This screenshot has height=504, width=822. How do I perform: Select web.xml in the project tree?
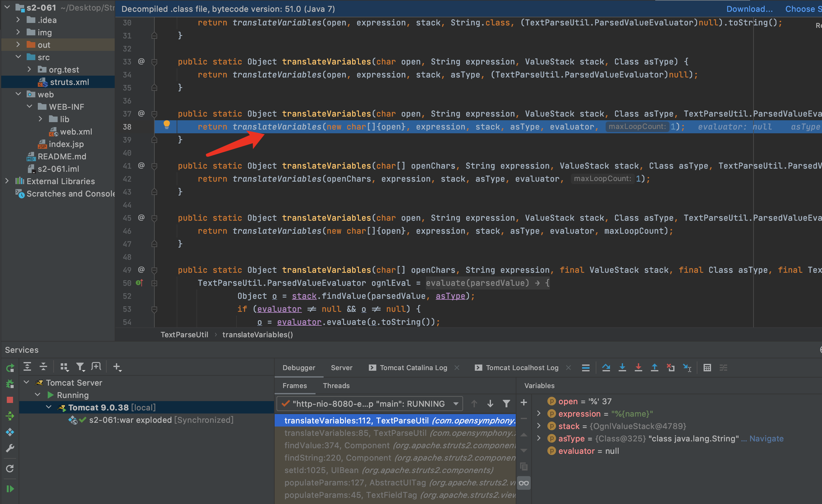[76, 132]
